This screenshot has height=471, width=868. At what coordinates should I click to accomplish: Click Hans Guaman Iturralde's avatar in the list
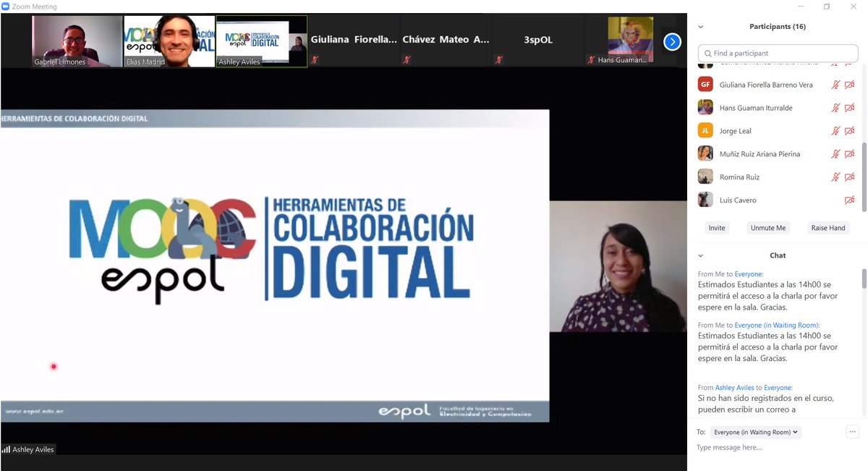(705, 108)
